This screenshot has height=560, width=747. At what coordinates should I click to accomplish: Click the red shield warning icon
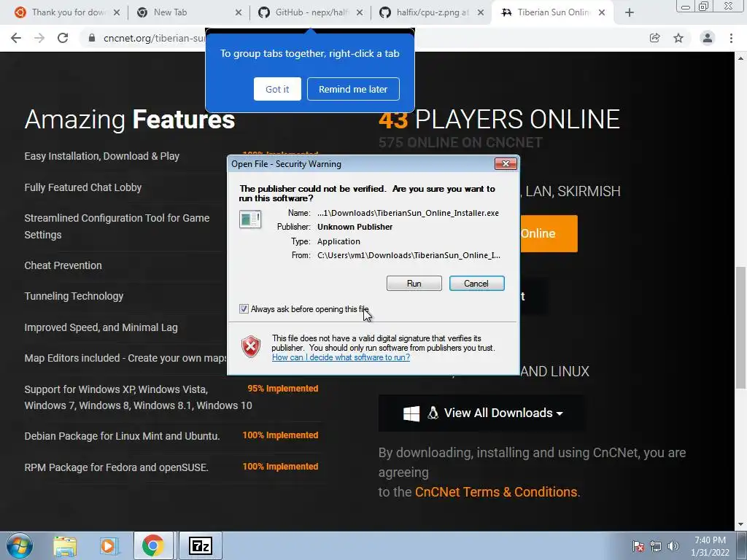click(251, 346)
